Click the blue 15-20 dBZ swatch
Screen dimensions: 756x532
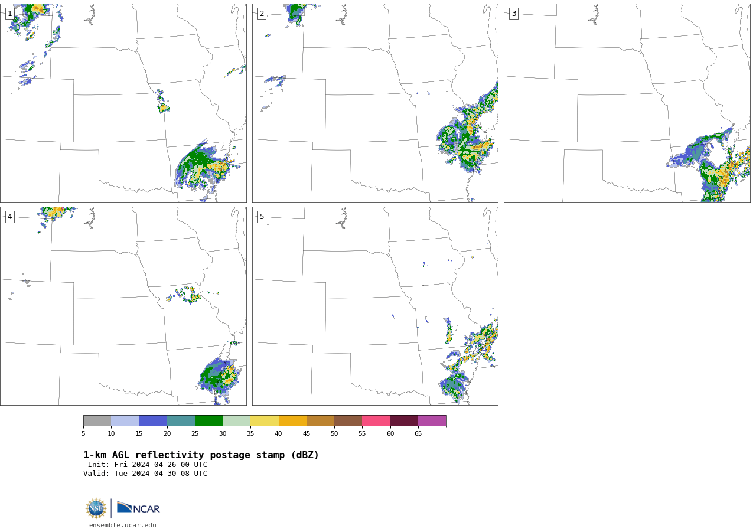click(x=153, y=421)
